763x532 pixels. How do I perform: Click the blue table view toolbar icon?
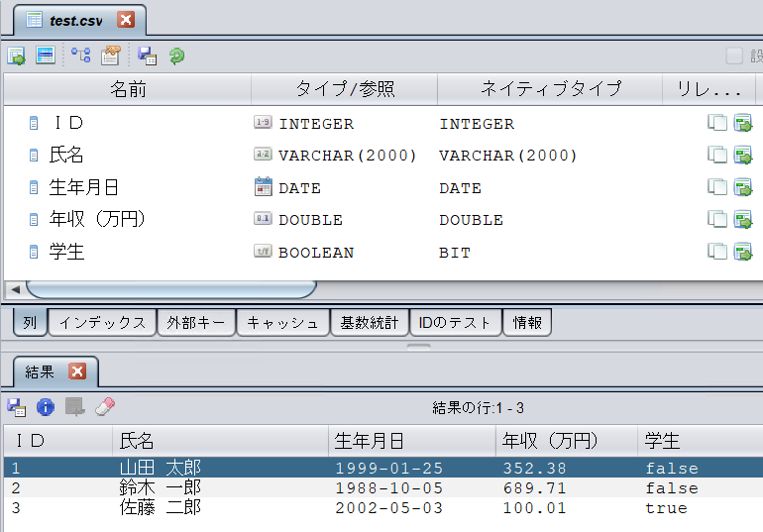click(46, 55)
